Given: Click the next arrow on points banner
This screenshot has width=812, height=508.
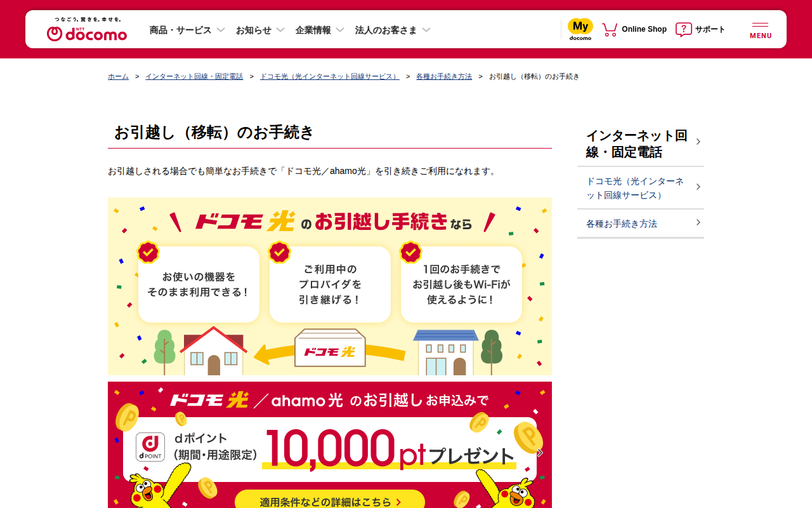Looking at the screenshot, I should pos(540,453).
